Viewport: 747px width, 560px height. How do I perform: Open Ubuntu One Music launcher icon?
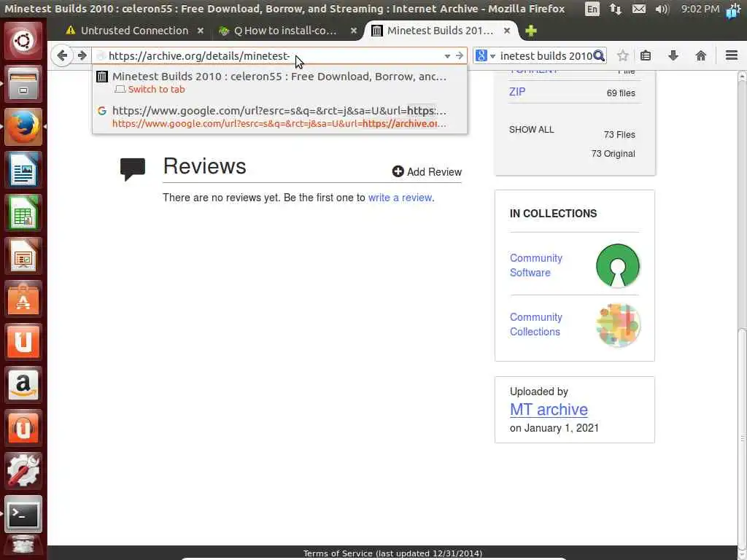(23, 427)
